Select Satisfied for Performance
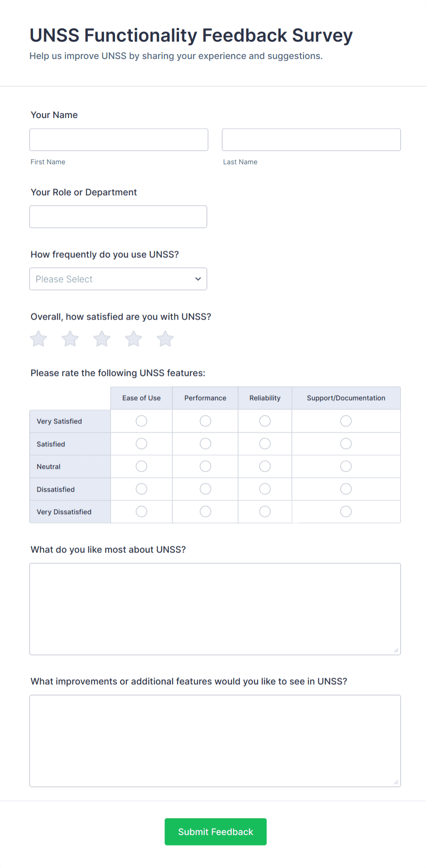426x868 pixels. point(205,443)
